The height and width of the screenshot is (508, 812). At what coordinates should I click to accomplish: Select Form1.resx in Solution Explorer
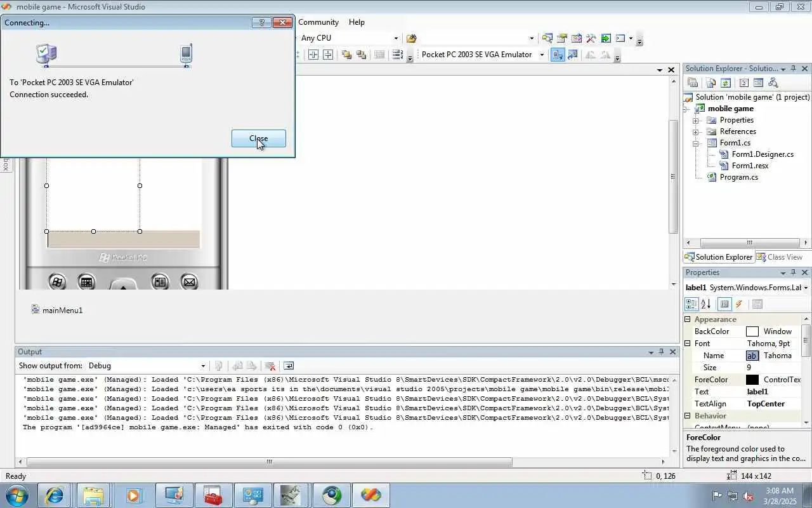(750, 166)
